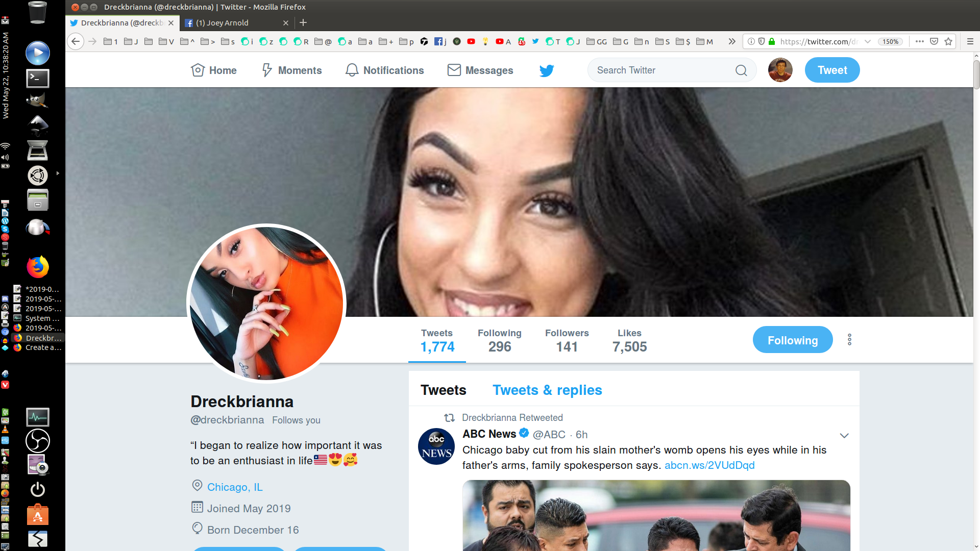
Task: Launch the terminal from the dock
Action: tap(38, 78)
